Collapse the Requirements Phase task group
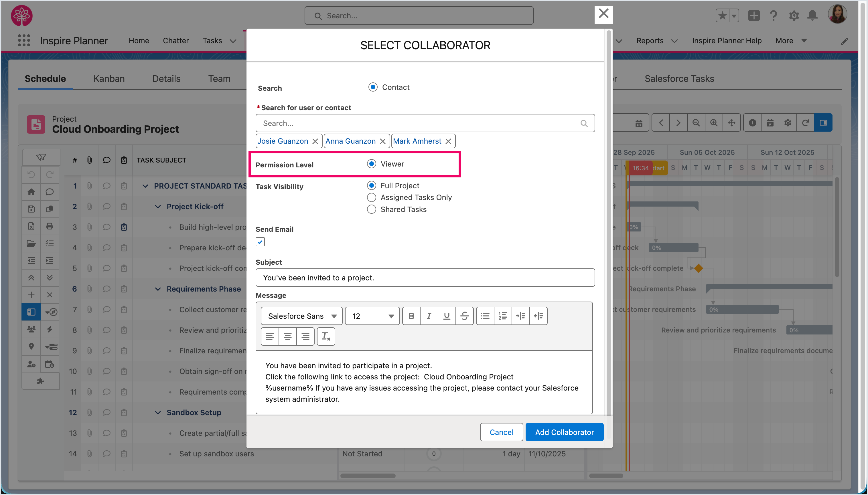868x495 pixels. pos(158,289)
